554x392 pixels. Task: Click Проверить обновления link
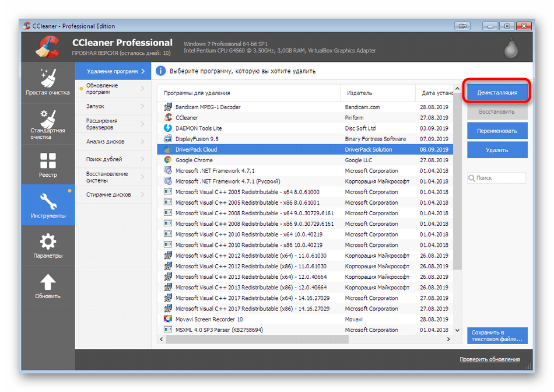pos(489,359)
